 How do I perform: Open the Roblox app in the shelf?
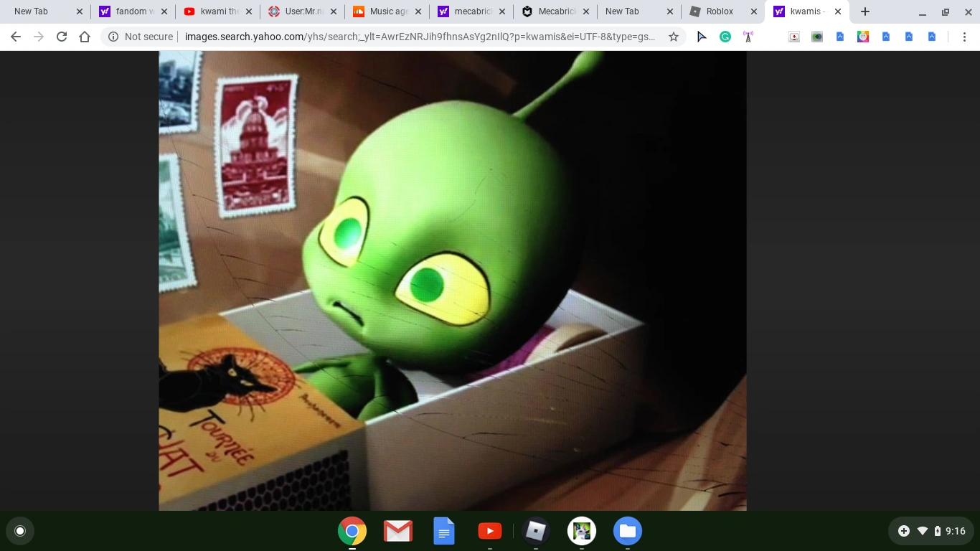(x=535, y=531)
